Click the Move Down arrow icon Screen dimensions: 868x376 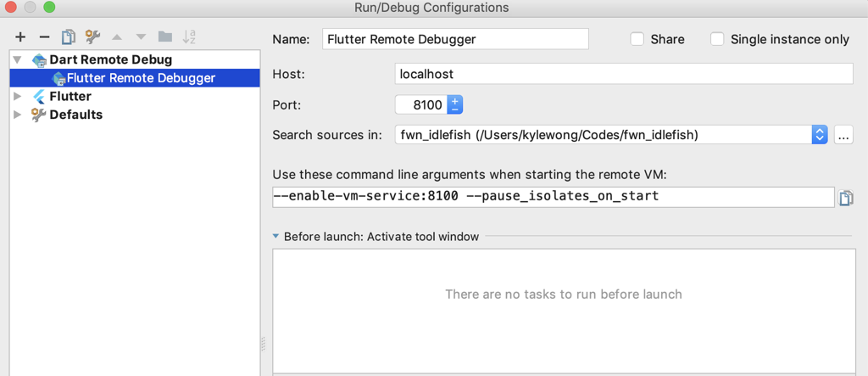[x=141, y=37]
